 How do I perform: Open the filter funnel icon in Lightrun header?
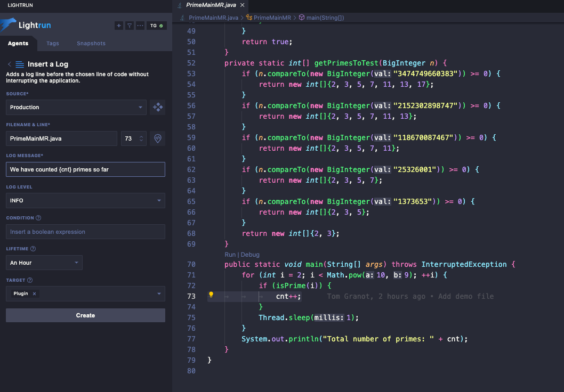(x=130, y=26)
